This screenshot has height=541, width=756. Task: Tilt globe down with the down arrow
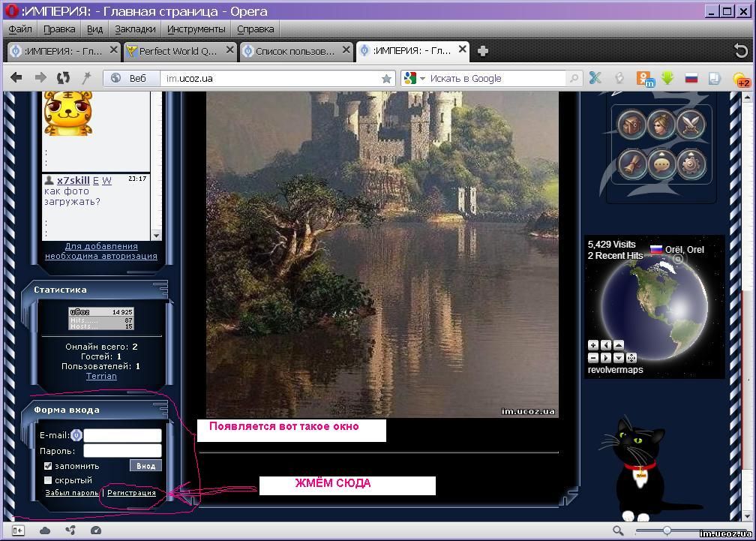click(619, 358)
